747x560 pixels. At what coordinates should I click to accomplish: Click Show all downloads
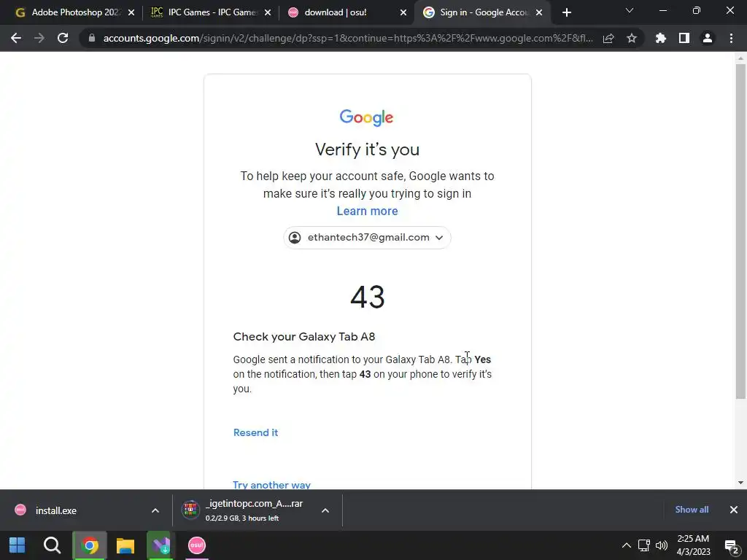[x=692, y=510]
